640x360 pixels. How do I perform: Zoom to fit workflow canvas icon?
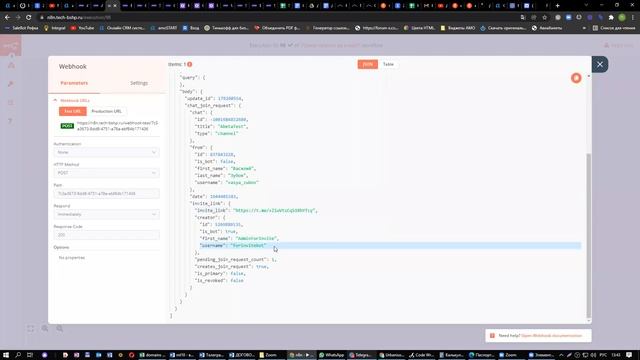[31, 329]
